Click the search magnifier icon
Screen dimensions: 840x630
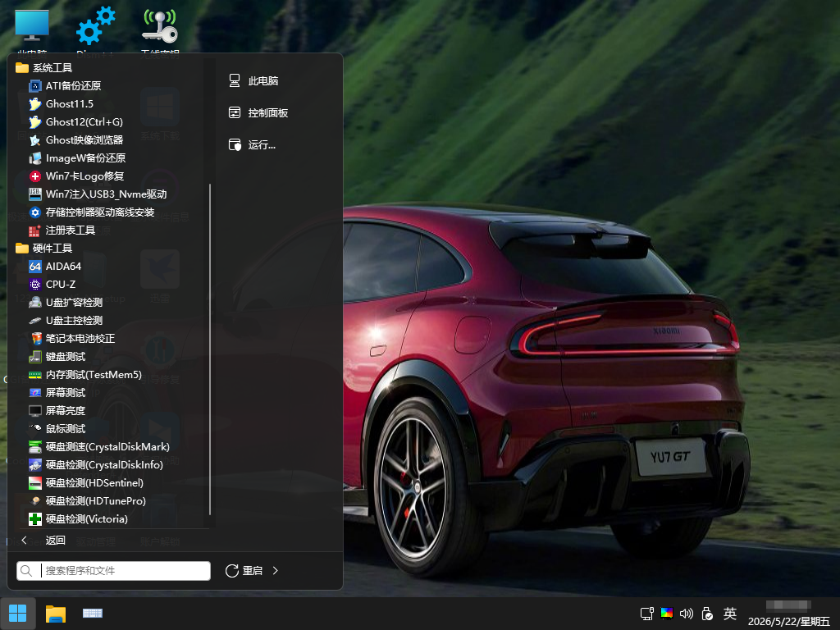[x=26, y=571]
